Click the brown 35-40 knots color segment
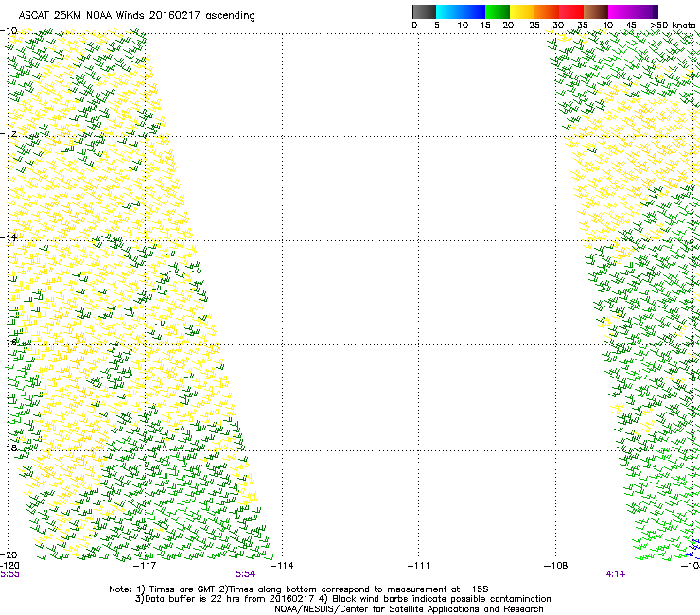Image resolution: width=700 pixels, height=615 pixels. pyautogui.click(x=596, y=11)
